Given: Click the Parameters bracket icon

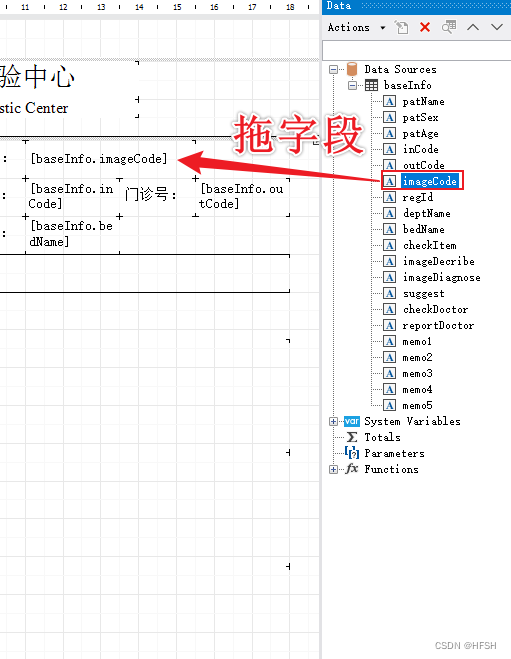Looking at the screenshot, I should point(352,453).
